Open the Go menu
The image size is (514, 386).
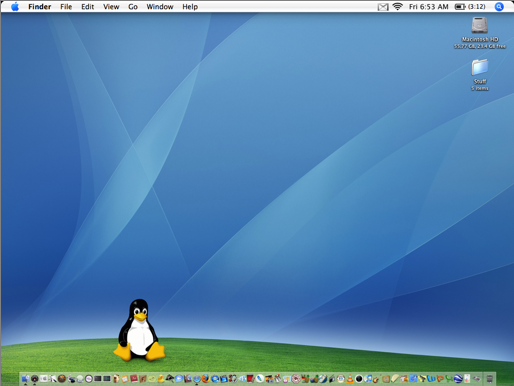click(133, 7)
